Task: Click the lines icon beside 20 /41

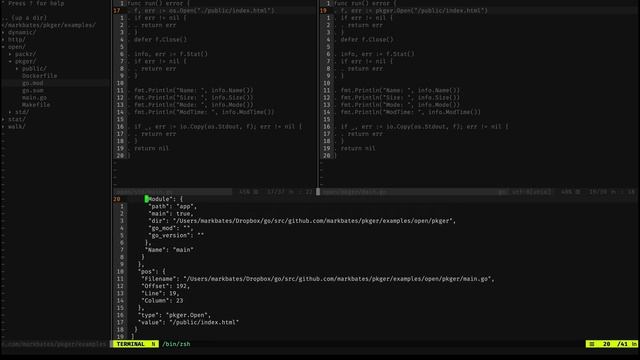Action: coord(592,344)
